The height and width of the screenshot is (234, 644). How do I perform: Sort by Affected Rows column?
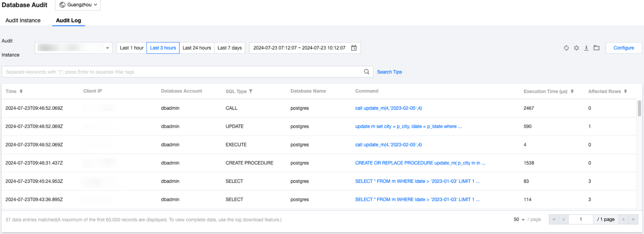point(625,91)
